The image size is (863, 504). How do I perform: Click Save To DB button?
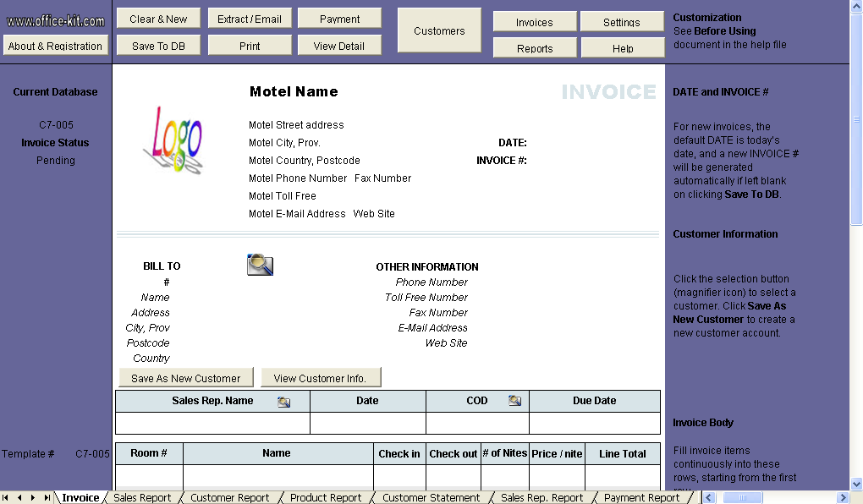[x=158, y=46]
